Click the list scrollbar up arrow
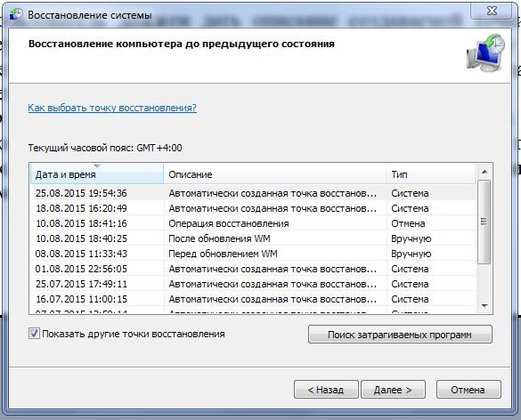 point(484,172)
